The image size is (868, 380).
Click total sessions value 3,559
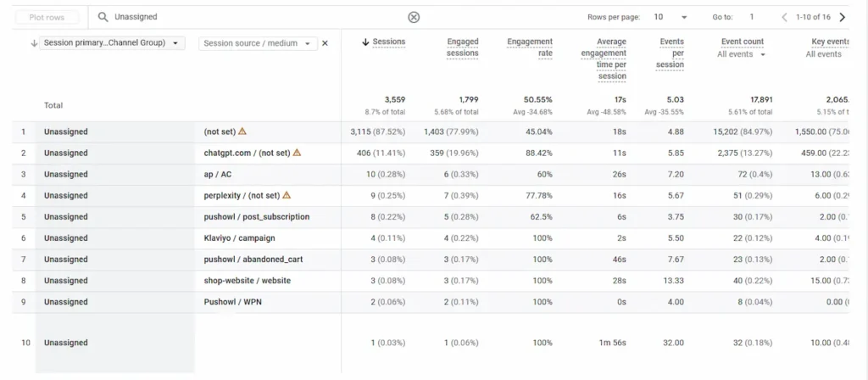(395, 100)
